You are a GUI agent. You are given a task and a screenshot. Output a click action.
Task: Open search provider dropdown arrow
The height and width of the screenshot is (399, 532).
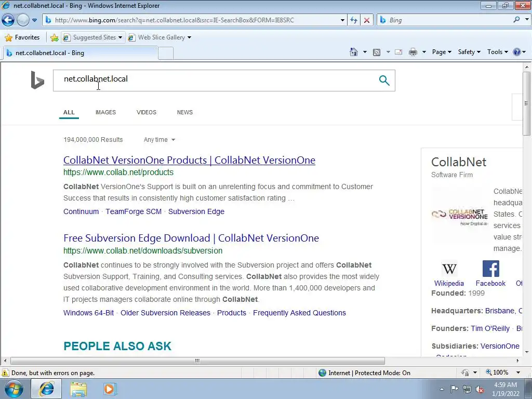click(x=527, y=20)
